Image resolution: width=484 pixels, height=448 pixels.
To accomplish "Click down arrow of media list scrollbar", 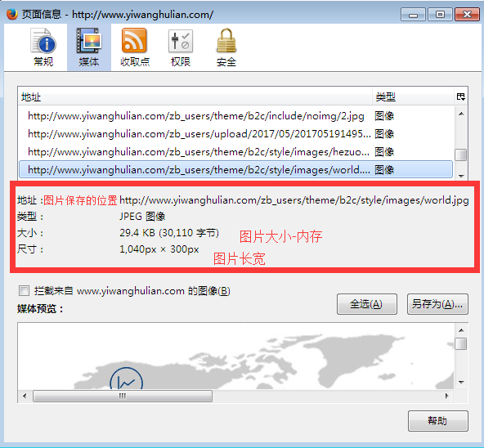I will 461,176.
